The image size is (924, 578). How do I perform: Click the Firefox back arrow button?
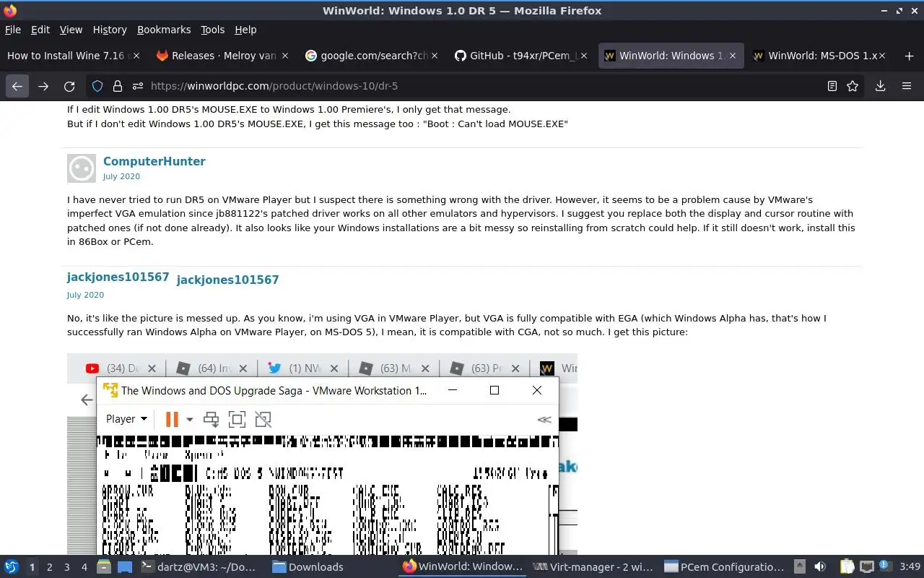[17, 86]
